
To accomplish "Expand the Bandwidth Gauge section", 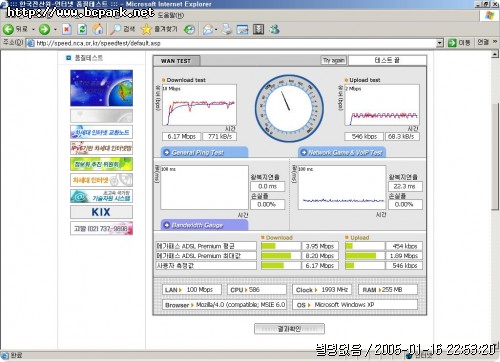I will coord(204,225).
